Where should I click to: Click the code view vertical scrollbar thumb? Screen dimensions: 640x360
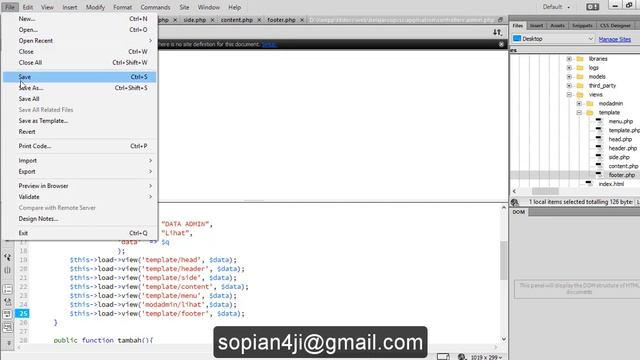tap(504, 260)
